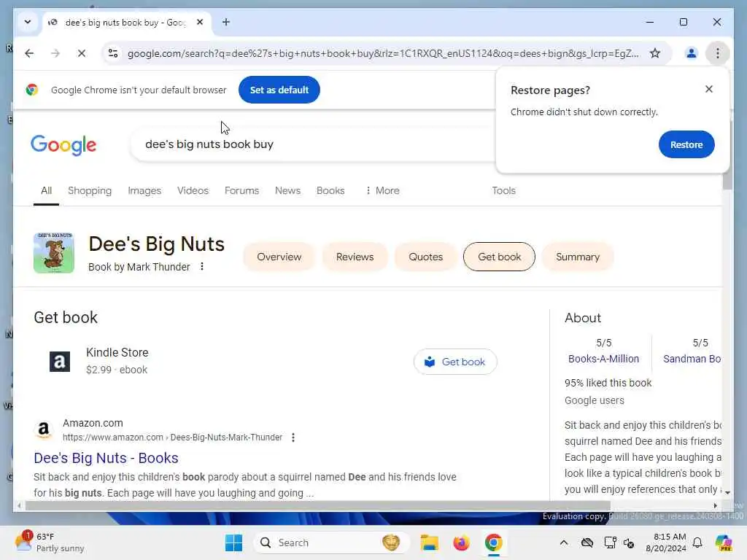
Task: Open the Chrome three-dot menu
Action: pos(718,53)
